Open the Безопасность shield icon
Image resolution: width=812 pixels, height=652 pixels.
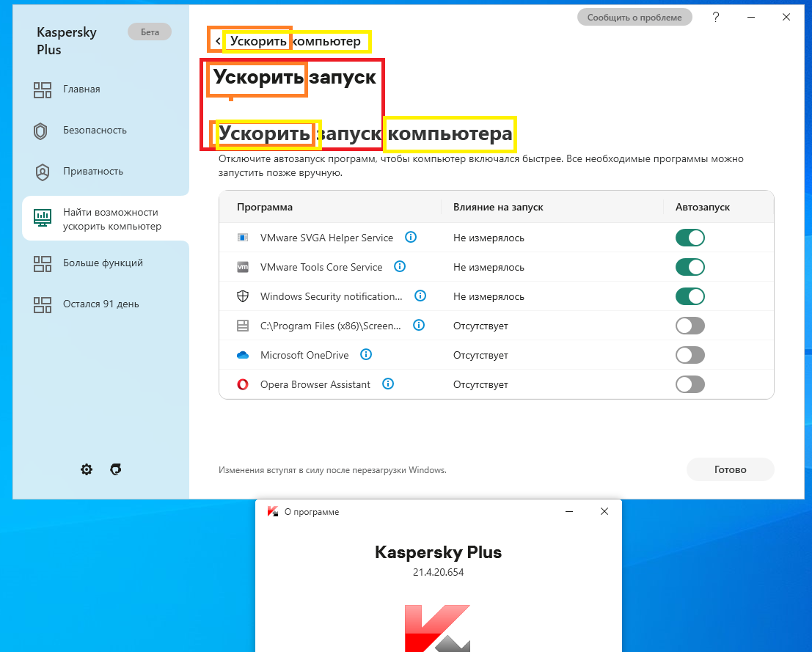point(40,131)
